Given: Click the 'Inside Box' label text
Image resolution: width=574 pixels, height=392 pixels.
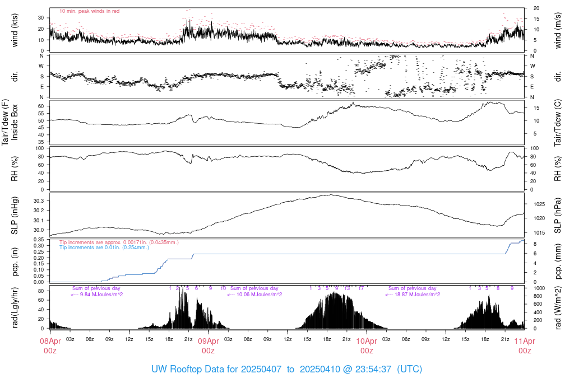Looking at the screenshot, I should (15, 122).
